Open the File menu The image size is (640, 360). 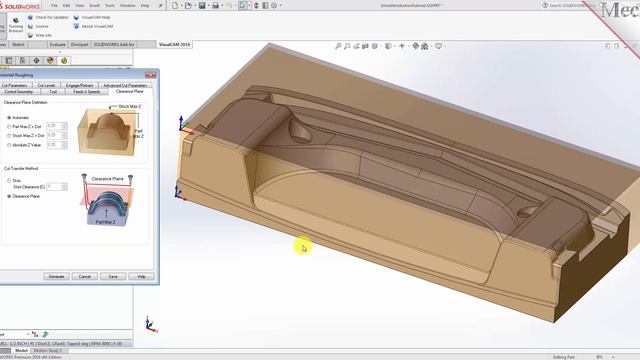54,6
